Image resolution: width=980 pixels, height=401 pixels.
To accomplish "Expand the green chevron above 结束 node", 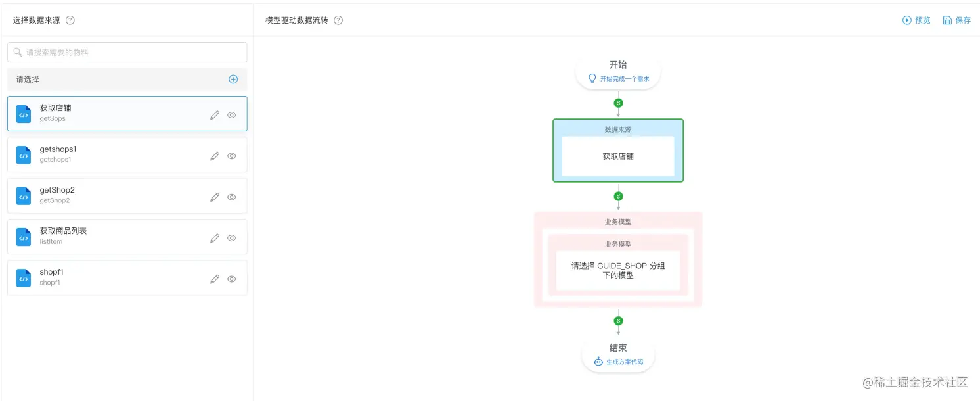I will [618, 321].
